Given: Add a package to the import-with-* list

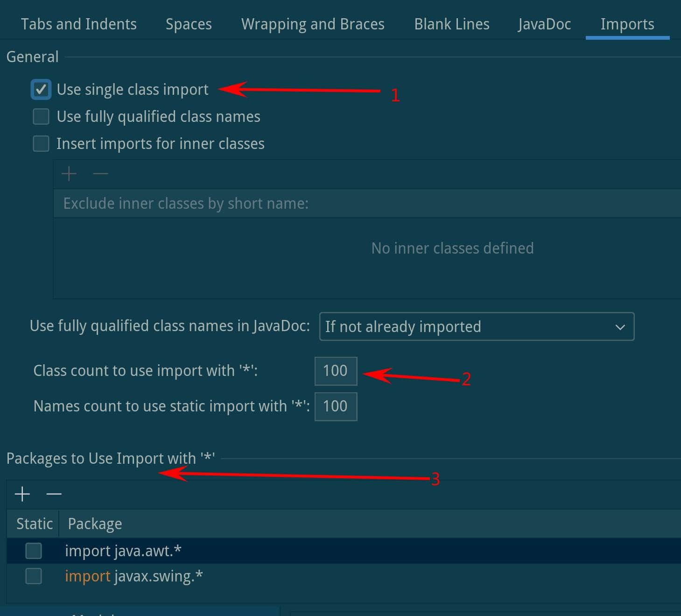Looking at the screenshot, I should point(22,494).
